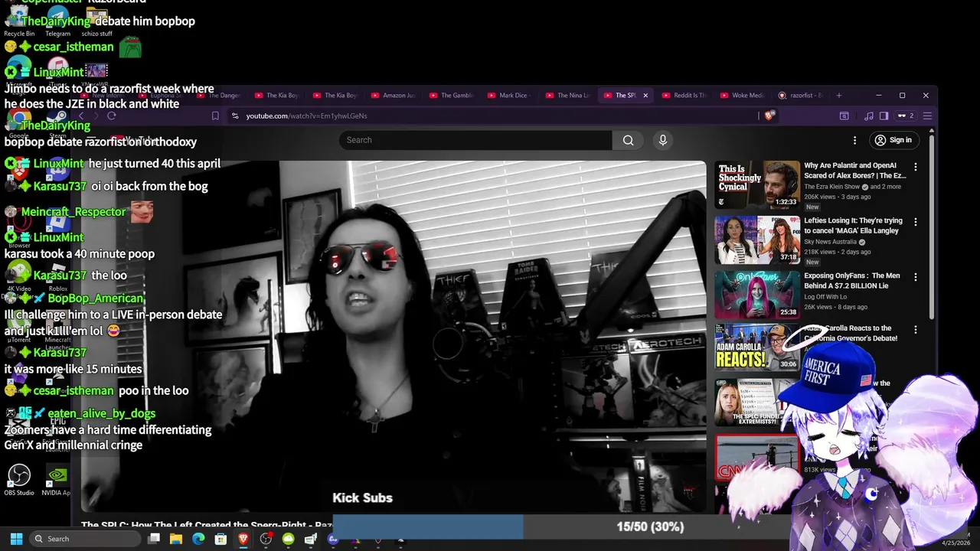Click the Sign in button
The width and height of the screenshot is (980, 551).
(x=893, y=140)
